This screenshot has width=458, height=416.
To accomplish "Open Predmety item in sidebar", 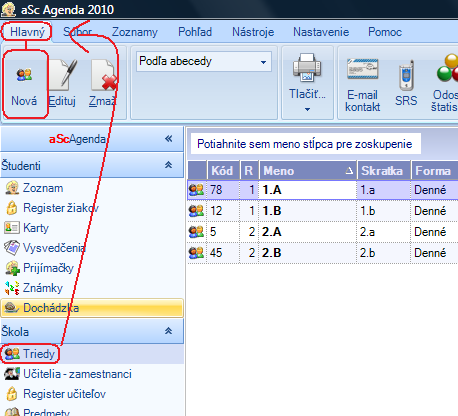I will pos(37,412).
